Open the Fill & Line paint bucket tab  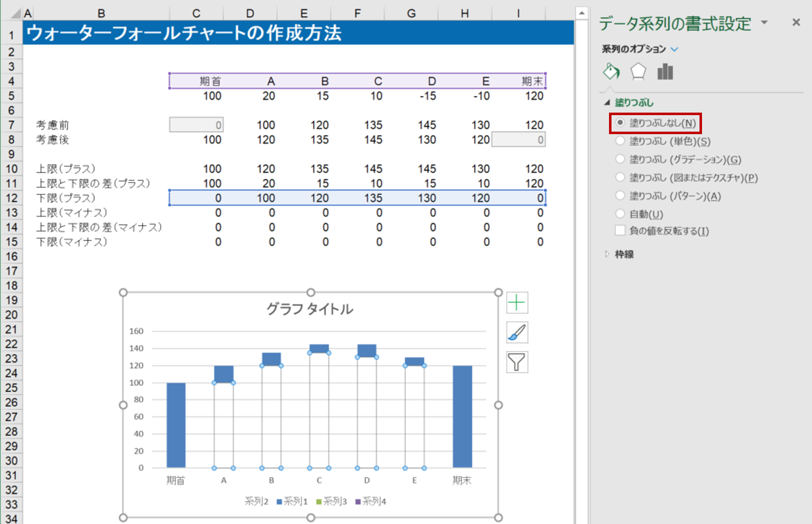pos(611,72)
